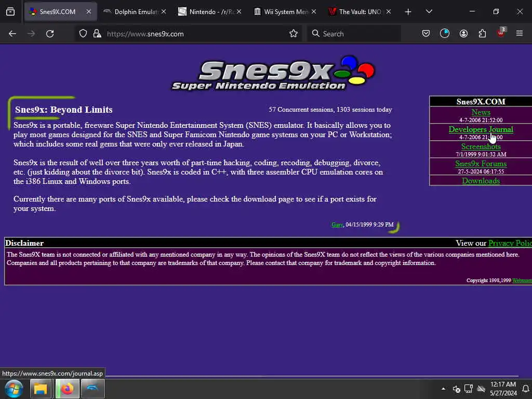Open File Explorer from the taskbar
The image size is (532, 399).
(41, 389)
